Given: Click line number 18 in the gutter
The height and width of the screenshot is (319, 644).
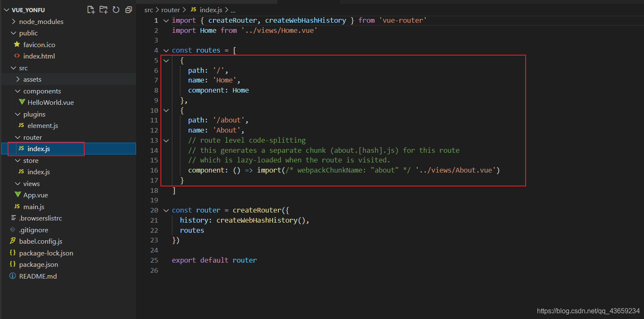Looking at the screenshot, I should pos(154,190).
